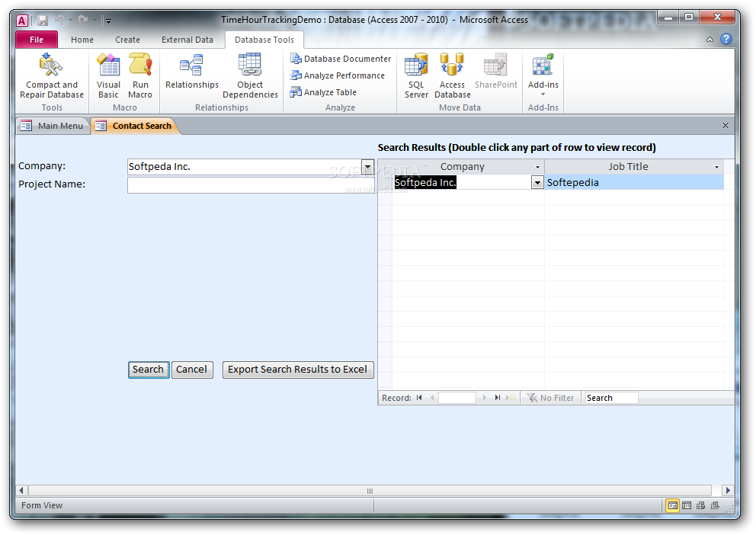Open Microsoft Access Help
This screenshot has width=756, height=535.
tap(726, 39)
